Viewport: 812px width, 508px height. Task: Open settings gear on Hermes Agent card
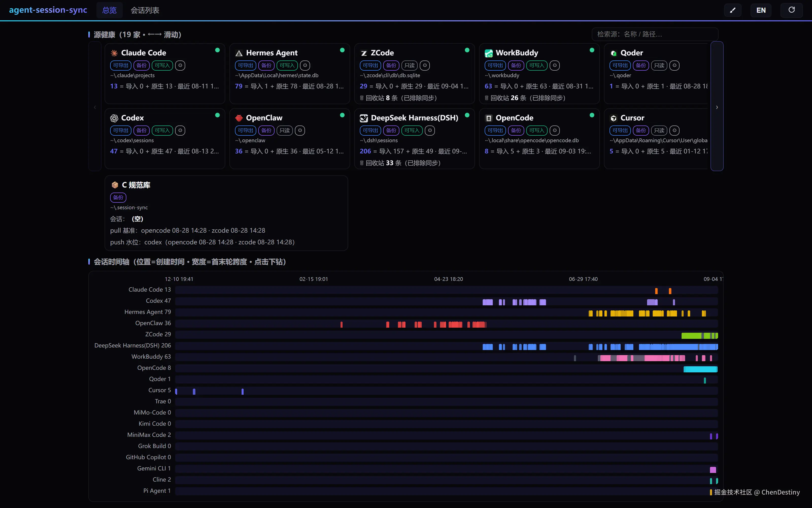305,65
